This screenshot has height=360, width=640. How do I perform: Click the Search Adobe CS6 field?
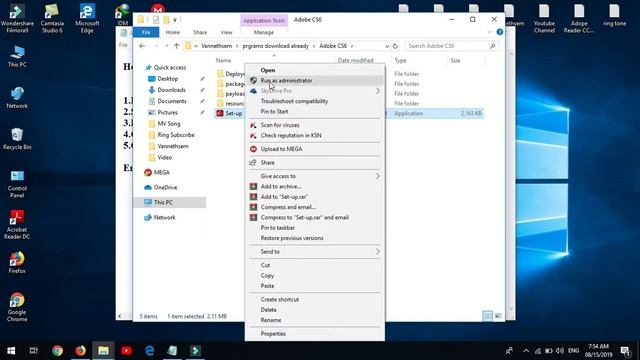point(451,46)
